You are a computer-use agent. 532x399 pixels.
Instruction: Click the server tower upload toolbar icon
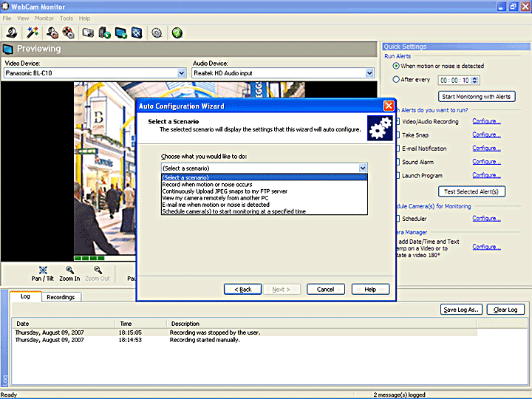pyautogui.click(x=104, y=33)
